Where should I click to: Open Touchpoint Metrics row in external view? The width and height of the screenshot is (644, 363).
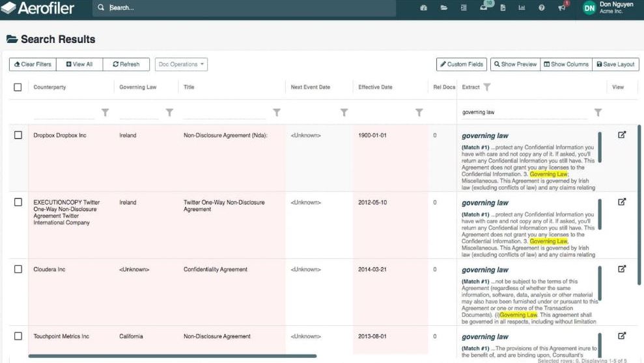pyautogui.click(x=622, y=336)
